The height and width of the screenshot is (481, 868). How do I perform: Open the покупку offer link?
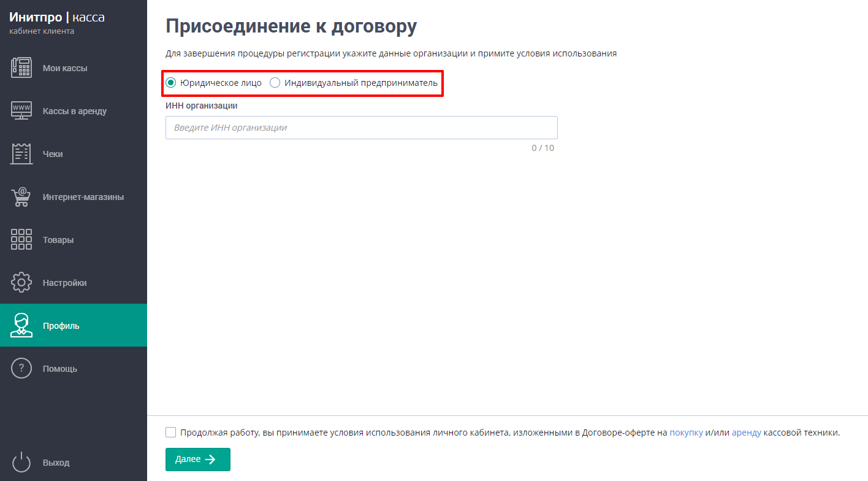point(686,433)
